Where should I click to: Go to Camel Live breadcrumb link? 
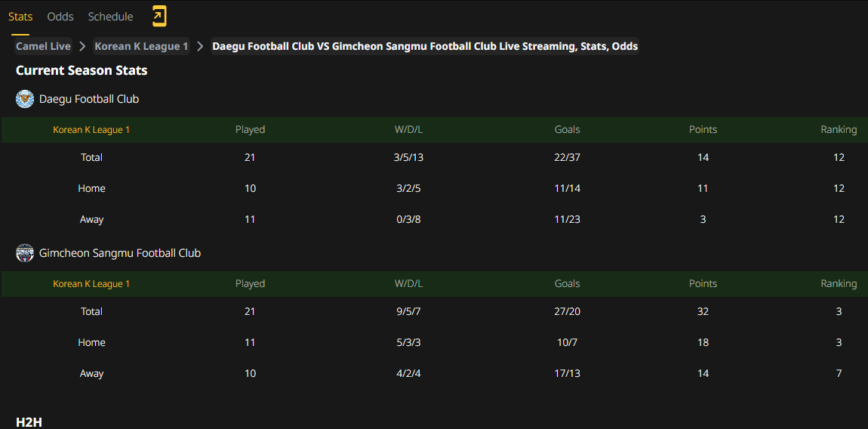coord(43,47)
